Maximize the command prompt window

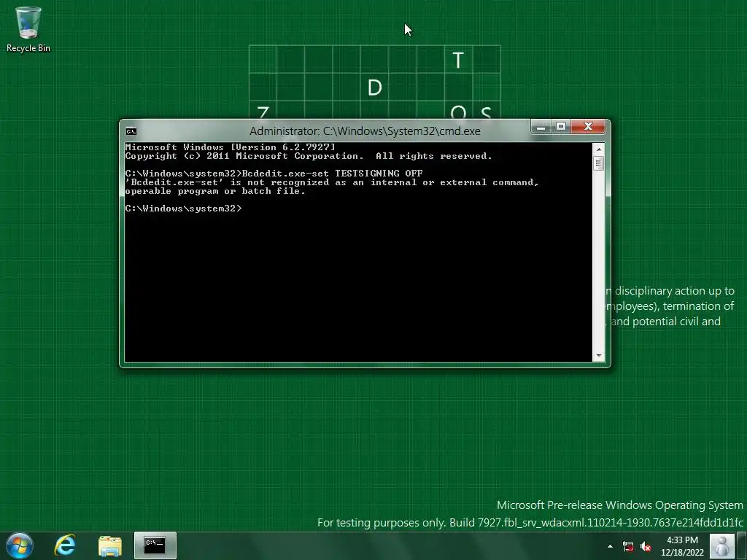(561, 127)
